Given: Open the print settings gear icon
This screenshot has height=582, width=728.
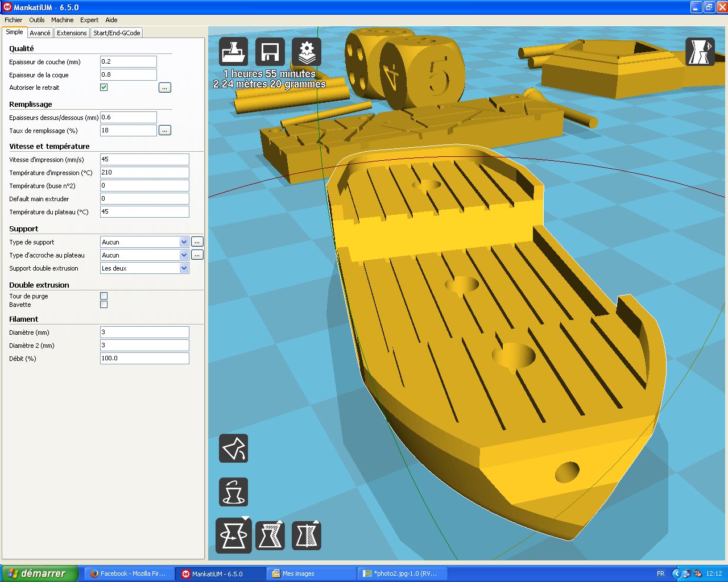Looking at the screenshot, I should pos(307,52).
